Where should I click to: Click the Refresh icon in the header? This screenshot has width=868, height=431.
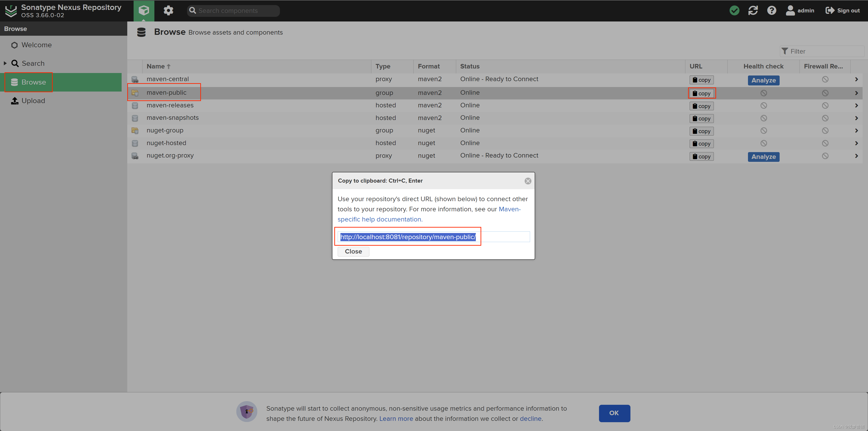click(753, 10)
